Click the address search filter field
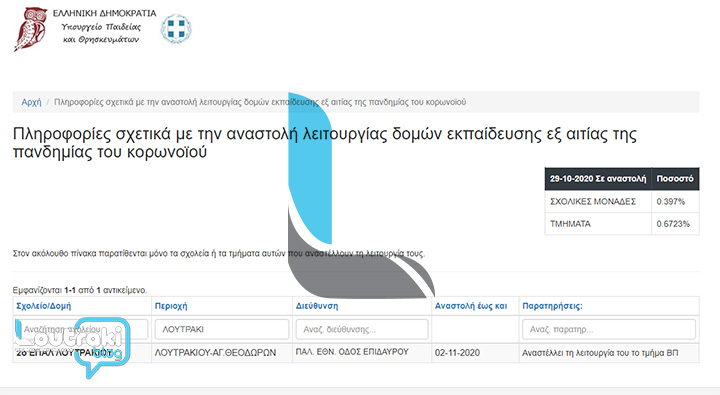The height and width of the screenshot is (395, 720). coord(362,329)
